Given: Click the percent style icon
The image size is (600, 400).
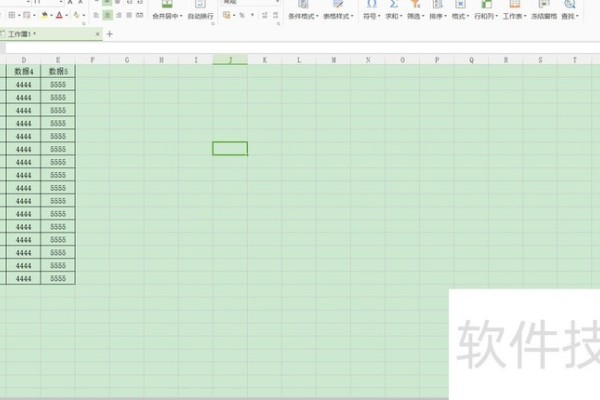Looking at the screenshot, I should [242, 15].
